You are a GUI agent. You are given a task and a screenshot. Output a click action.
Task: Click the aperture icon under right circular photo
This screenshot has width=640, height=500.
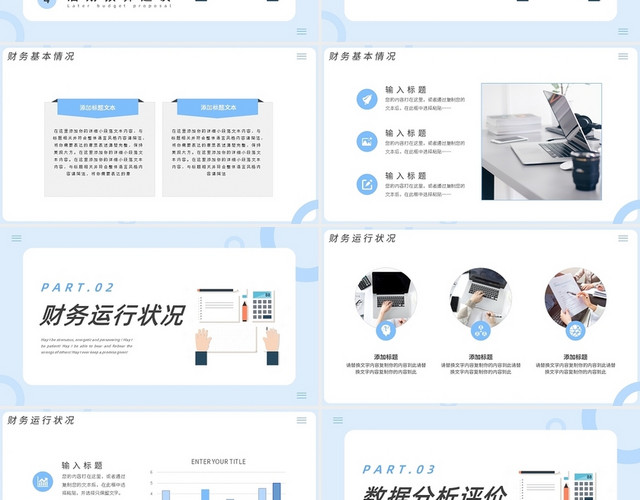(575, 330)
